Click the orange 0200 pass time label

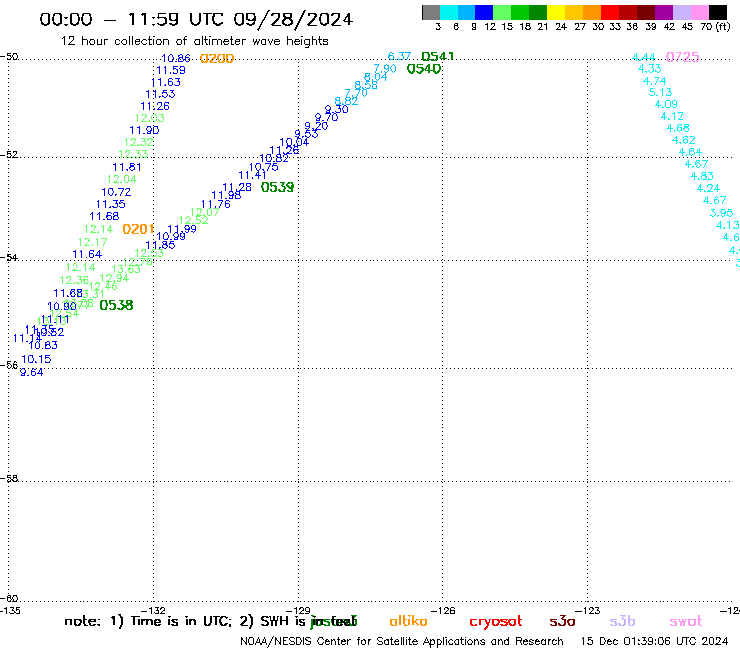coord(217,59)
